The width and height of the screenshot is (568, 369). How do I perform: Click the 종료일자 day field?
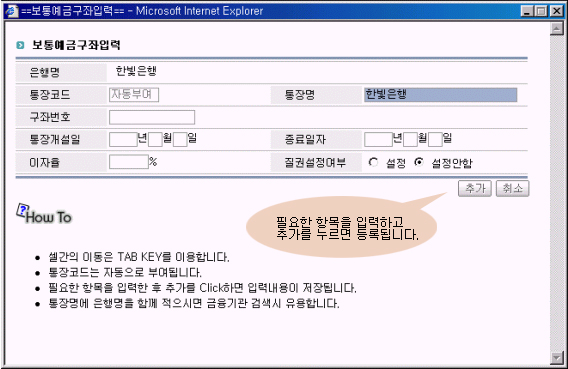(x=435, y=139)
